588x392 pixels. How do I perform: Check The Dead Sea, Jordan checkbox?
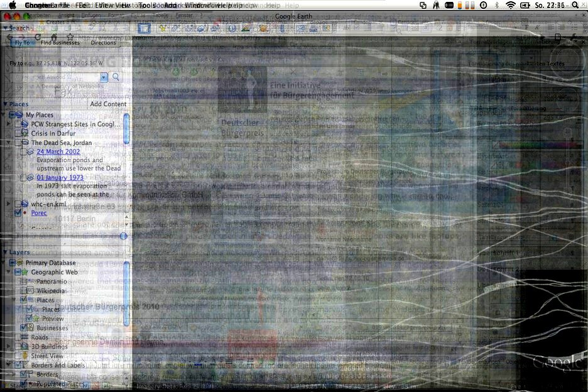18,143
